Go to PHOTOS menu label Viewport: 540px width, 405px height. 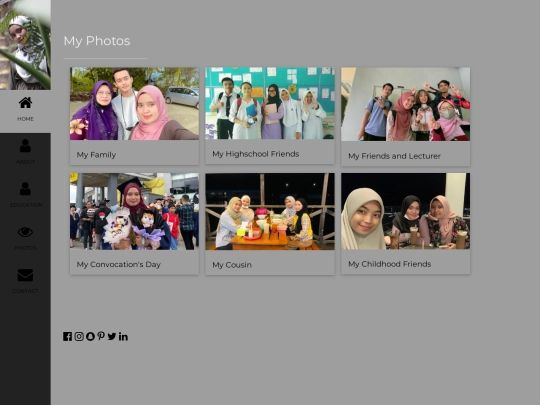pyautogui.click(x=25, y=248)
